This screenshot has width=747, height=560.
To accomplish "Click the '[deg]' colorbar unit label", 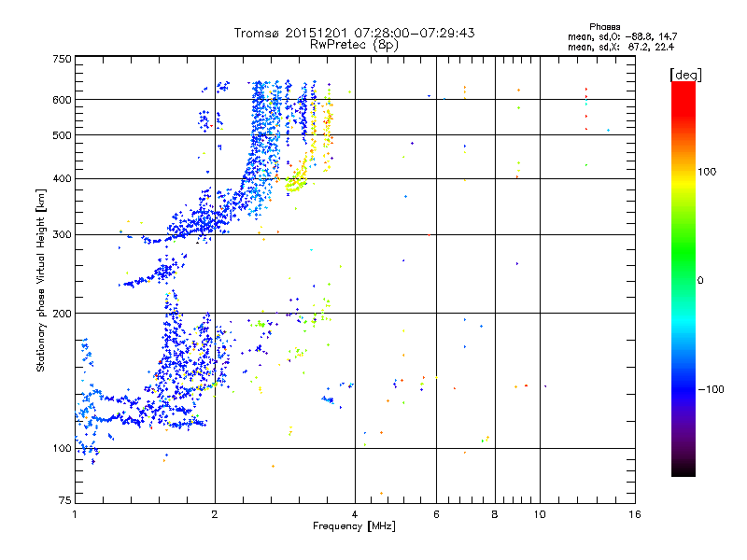I will point(685,76).
